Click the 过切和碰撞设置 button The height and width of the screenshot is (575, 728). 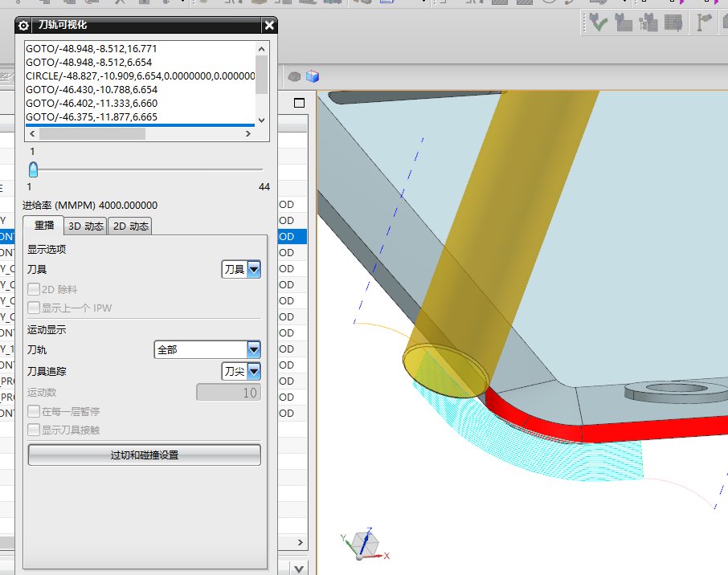tap(145, 455)
